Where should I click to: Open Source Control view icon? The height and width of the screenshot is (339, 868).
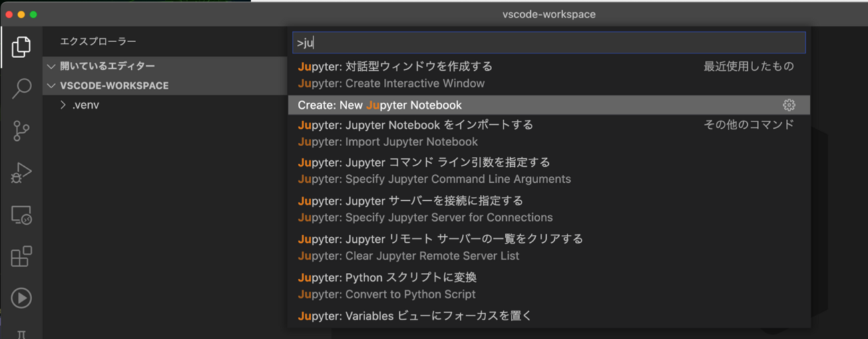point(21,131)
